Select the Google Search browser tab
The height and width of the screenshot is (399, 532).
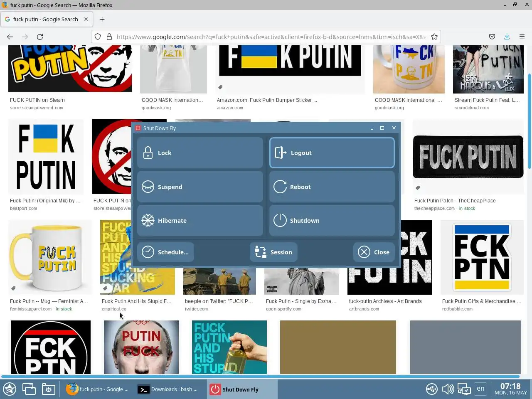[47, 19]
